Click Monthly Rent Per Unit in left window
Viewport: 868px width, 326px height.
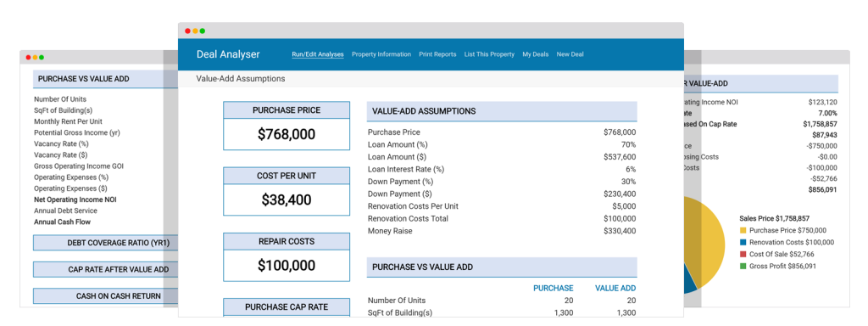pos(68,121)
